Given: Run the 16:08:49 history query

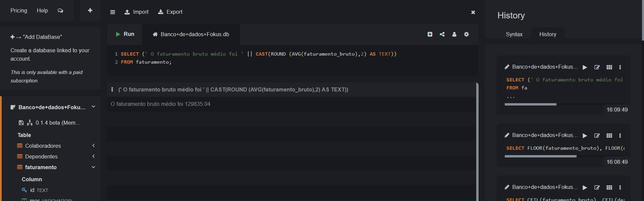Looking at the screenshot, I should pos(585,136).
